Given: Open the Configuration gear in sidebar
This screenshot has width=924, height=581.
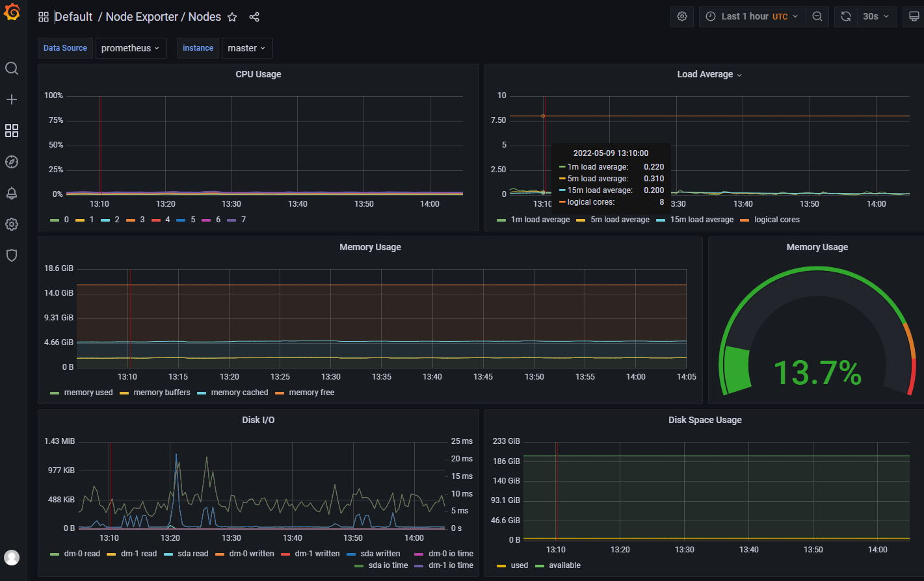Looking at the screenshot, I should 12,224.
